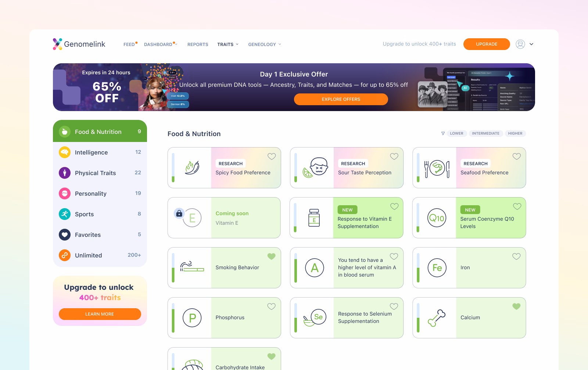Filter traits by Lower

coord(457,134)
